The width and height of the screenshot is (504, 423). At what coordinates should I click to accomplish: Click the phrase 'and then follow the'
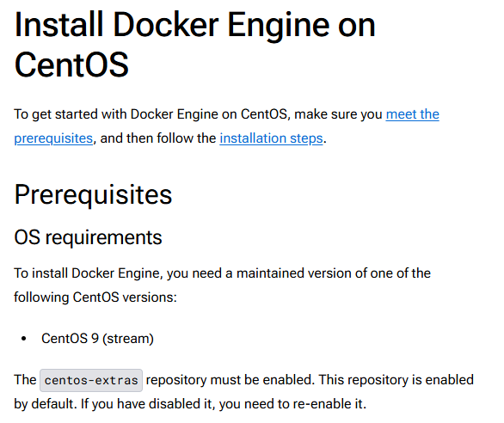coord(158,138)
